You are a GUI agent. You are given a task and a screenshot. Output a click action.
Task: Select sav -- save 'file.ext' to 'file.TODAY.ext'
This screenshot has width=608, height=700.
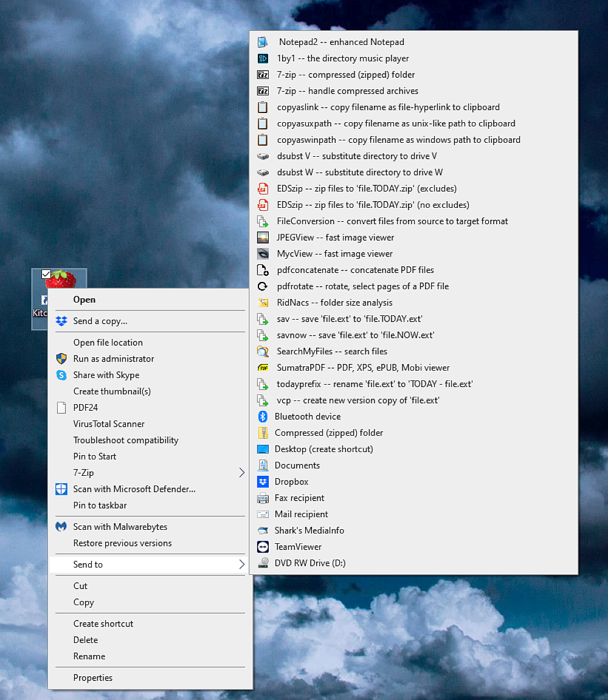point(413,319)
